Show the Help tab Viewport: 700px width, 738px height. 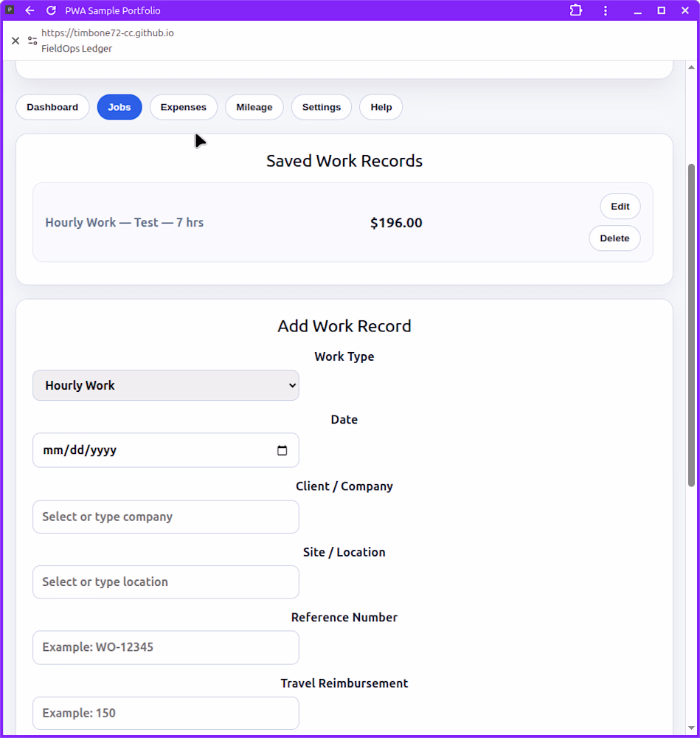[x=381, y=107]
